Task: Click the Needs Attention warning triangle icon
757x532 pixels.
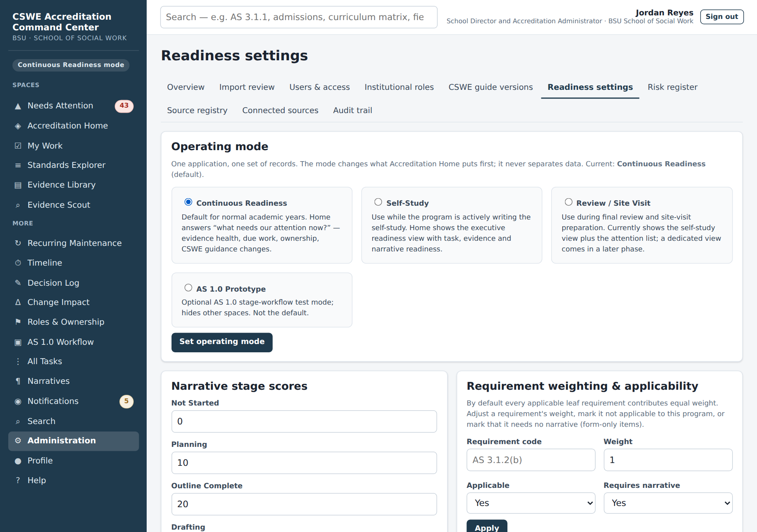Action: coord(18,106)
